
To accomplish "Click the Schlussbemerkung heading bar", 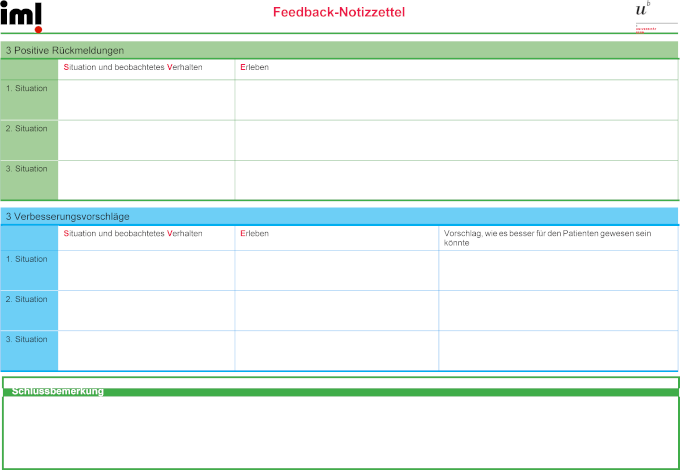I will pyautogui.click(x=341, y=392).
